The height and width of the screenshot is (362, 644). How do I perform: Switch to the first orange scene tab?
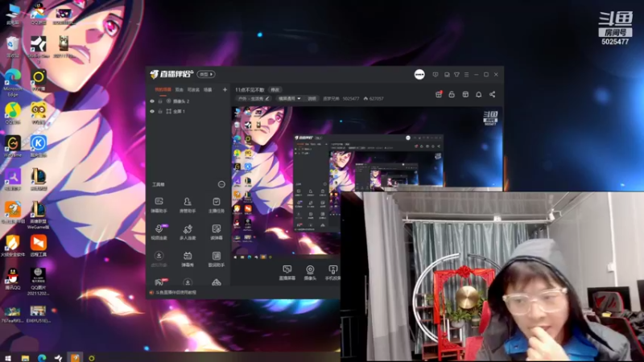(x=163, y=89)
